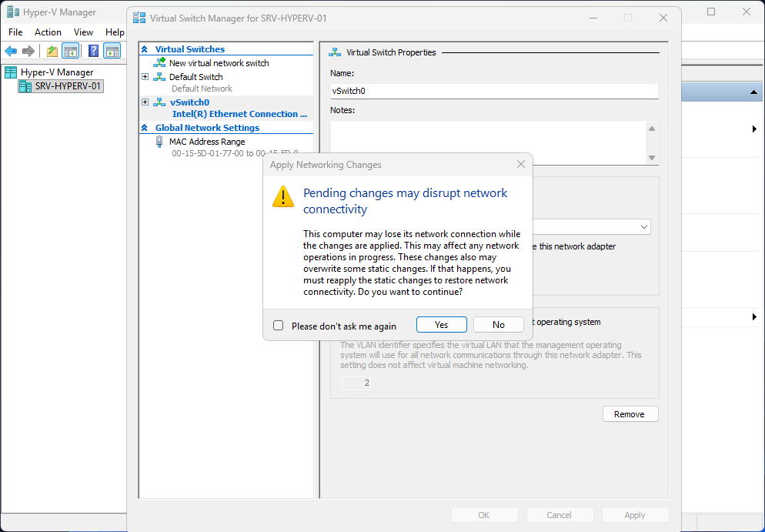Image resolution: width=765 pixels, height=532 pixels.
Task: Collapse the Virtual Switches section
Action: point(145,49)
